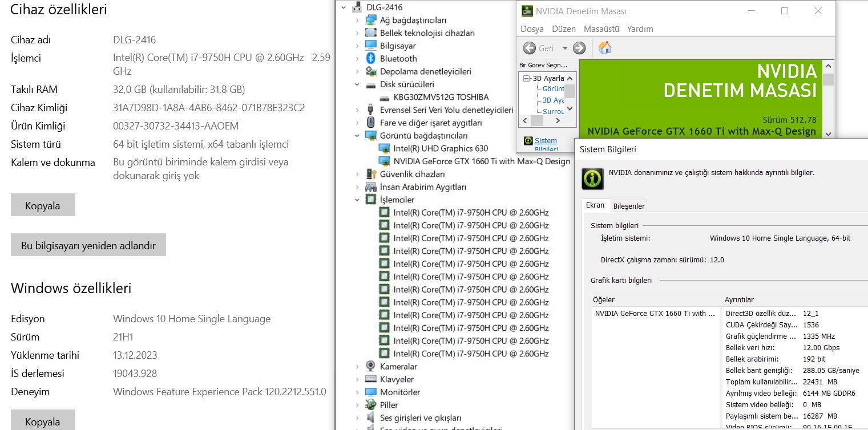868x430 pixels.
Task: Click the Depolama denetleyicileri icon
Action: pos(371,72)
